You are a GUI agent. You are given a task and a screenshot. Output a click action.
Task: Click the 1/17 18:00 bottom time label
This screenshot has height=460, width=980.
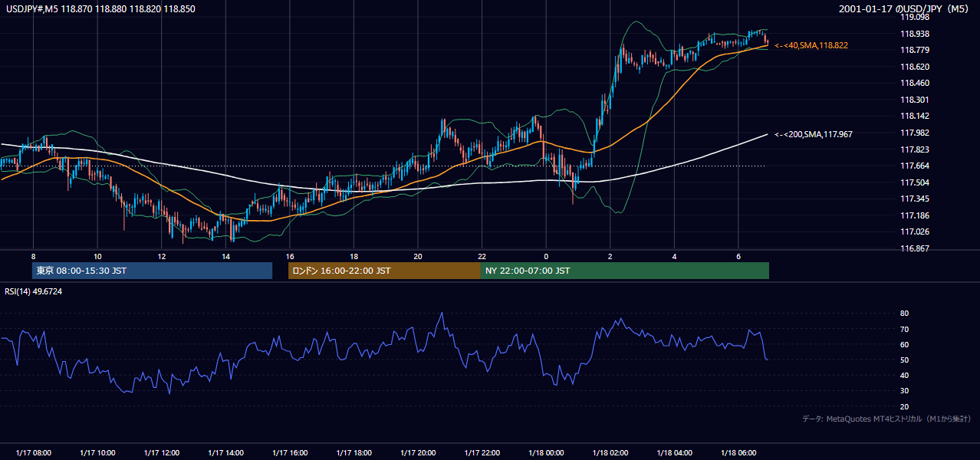point(354,453)
